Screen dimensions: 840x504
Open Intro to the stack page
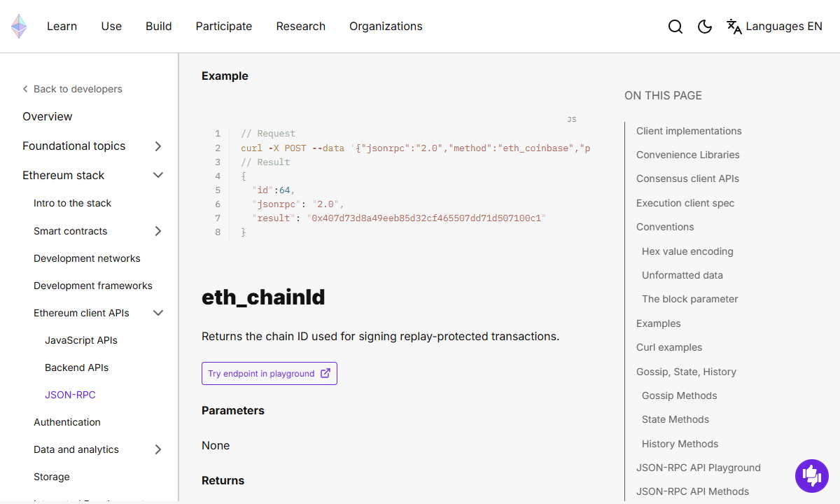click(x=73, y=203)
